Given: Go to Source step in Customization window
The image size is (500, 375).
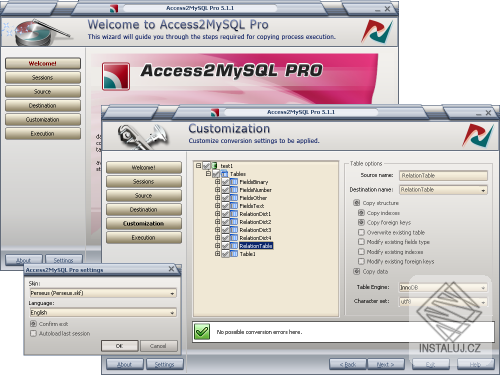Looking at the screenshot, I should tap(144, 196).
